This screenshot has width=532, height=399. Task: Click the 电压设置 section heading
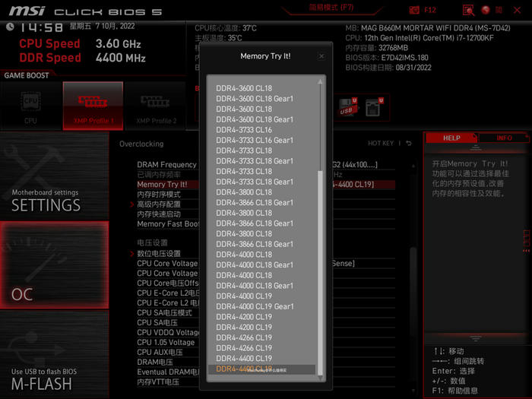click(152, 242)
